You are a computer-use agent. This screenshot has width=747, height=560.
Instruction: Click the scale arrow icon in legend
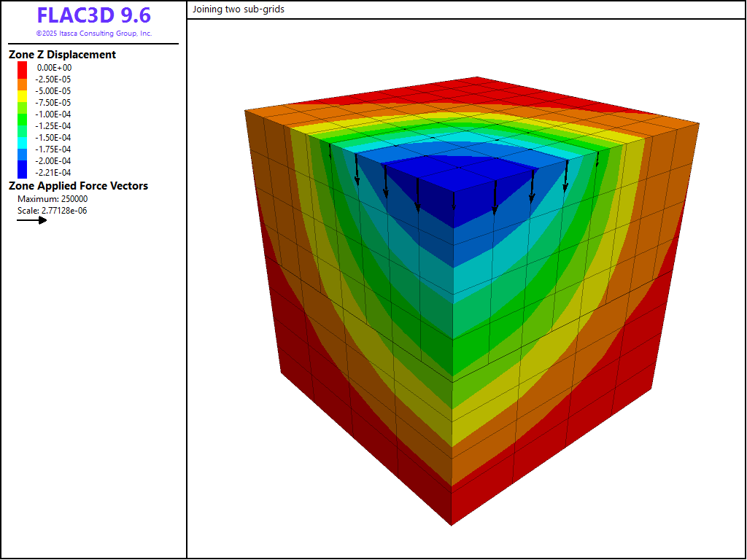(x=32, y=220)
